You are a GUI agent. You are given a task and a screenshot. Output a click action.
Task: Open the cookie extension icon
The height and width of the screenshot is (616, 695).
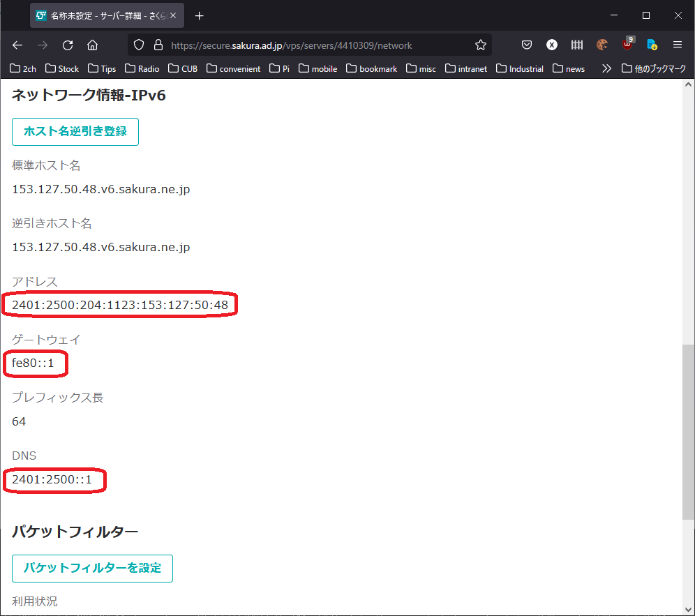(602, 45)
